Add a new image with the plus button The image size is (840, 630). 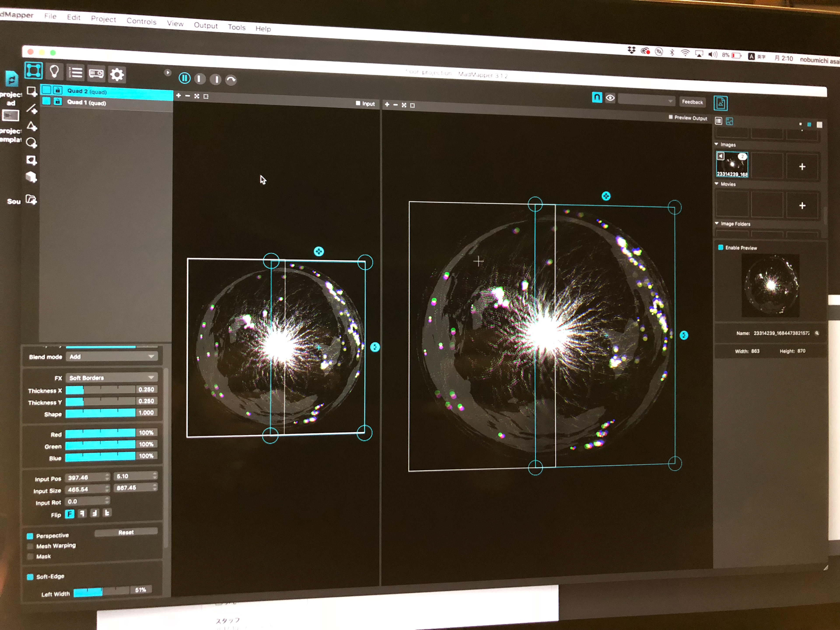(802, 166)
